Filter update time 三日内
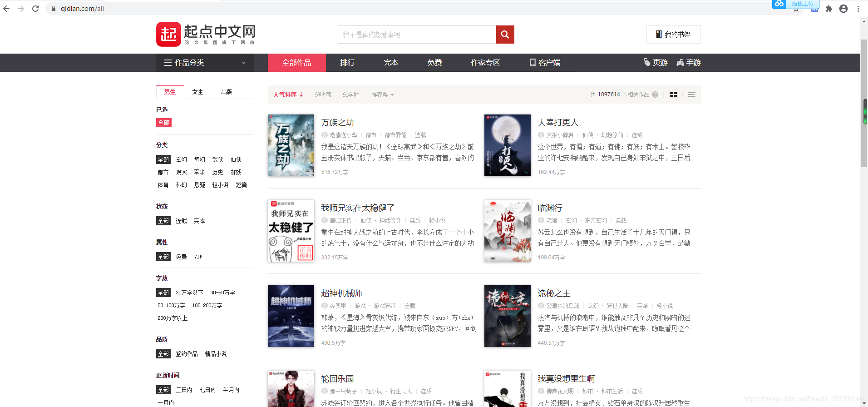The image size is (868, 407). (184, 390)
